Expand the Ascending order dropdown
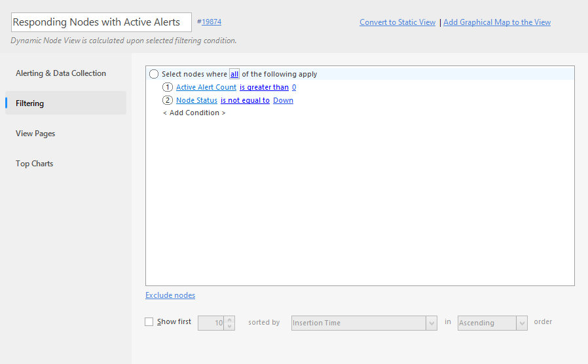 [492, 323]
